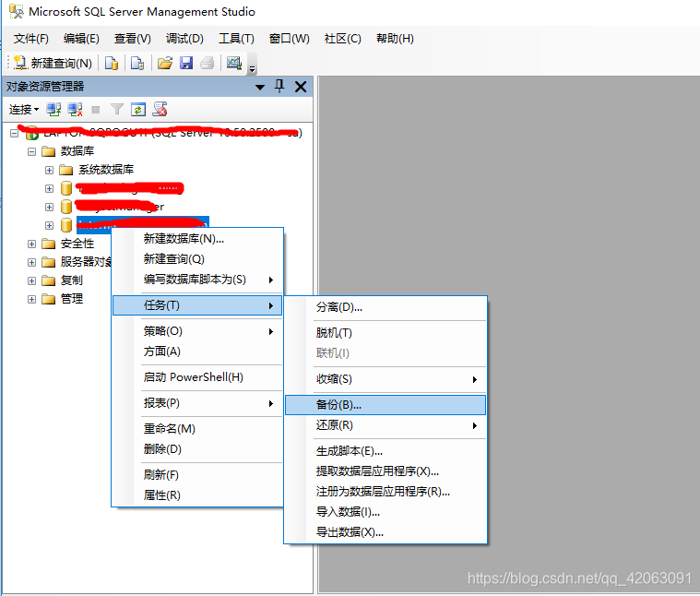The width and height of the screenshot is (700, 596).
Task: Choose 刷新(F) from context menu
Action: point(197,475)
